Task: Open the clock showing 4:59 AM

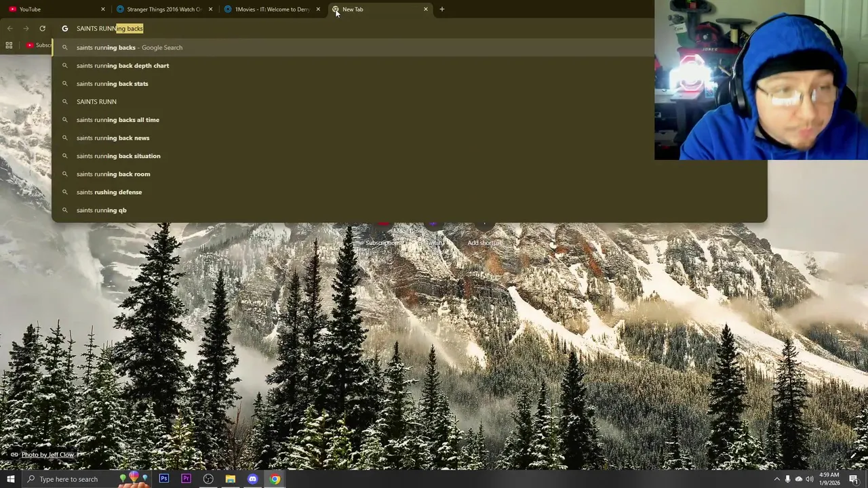Action: (x=829, y=479)
